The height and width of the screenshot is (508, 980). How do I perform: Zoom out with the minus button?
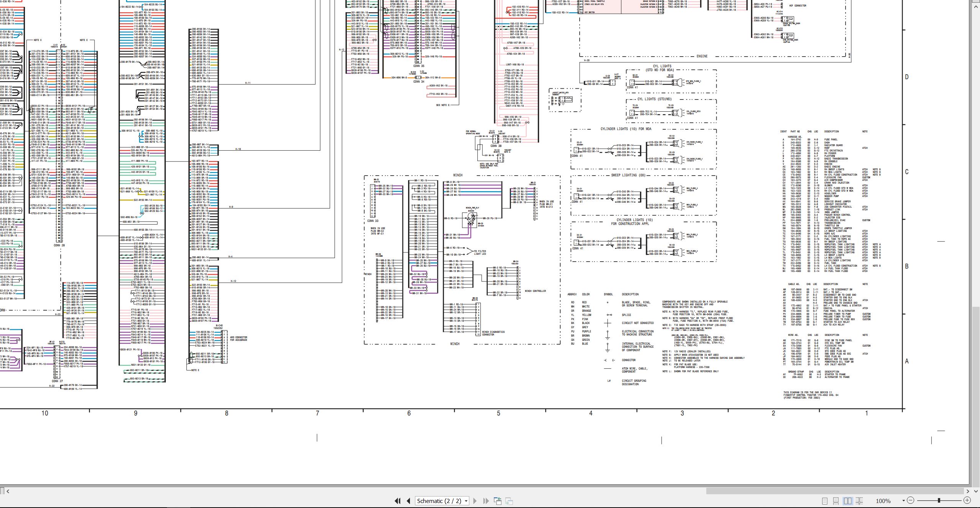click(x=910, y=500)
